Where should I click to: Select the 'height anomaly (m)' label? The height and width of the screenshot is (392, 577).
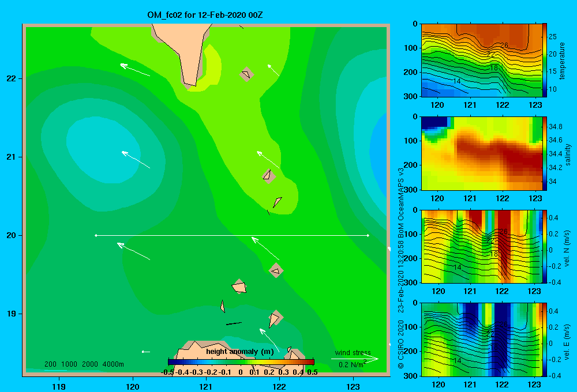point(240,352)
